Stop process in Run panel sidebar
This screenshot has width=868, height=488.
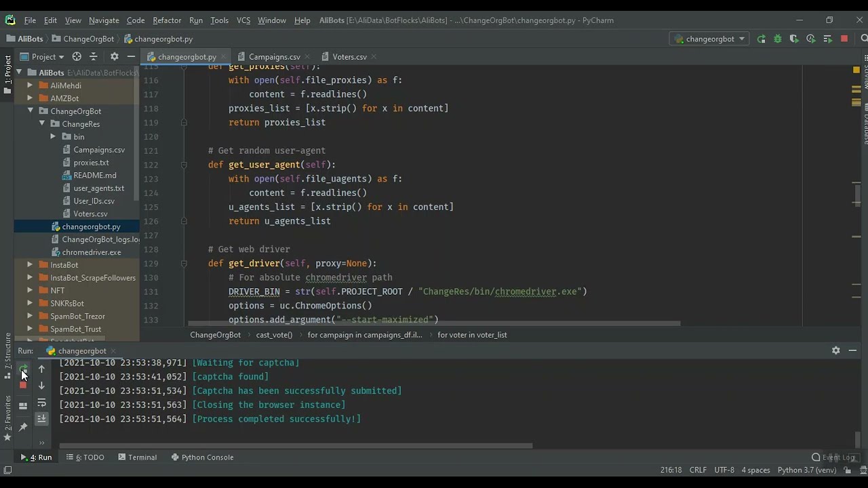point(23,385)
